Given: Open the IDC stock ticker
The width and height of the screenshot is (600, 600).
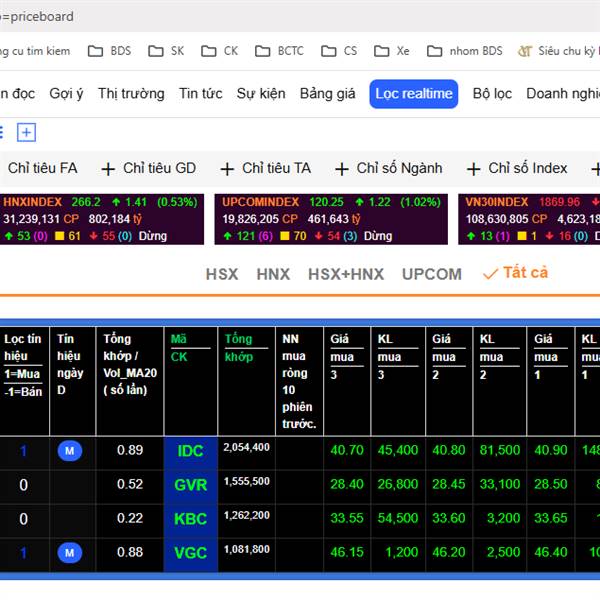Looking at the screenshot, I should tap(191, 451).
